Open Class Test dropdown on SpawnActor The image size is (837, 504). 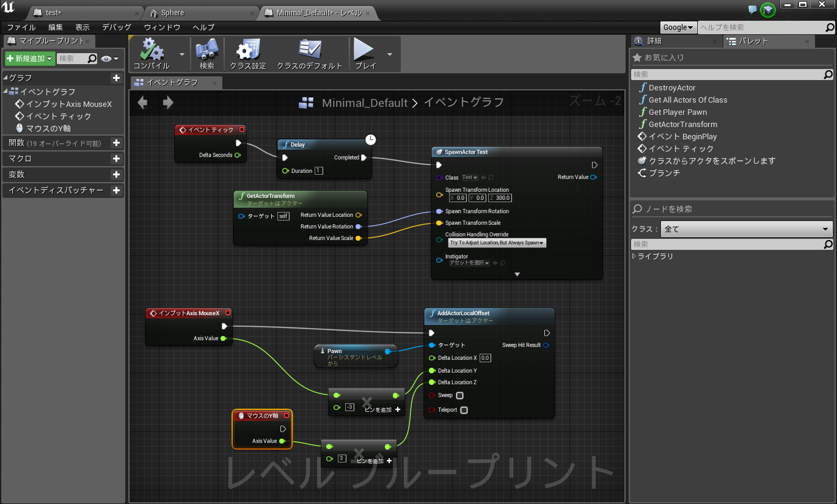click(x=470, y=178)
